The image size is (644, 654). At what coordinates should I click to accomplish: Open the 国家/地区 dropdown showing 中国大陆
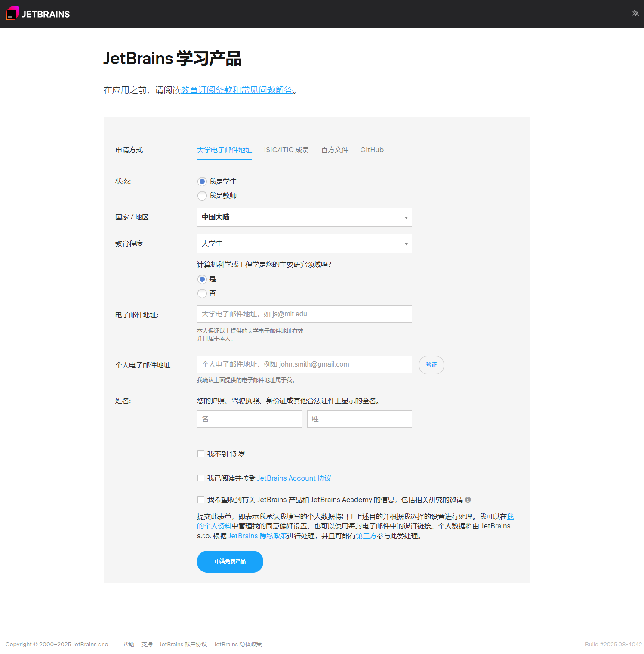pyautogui.click(x=305, y=217)
